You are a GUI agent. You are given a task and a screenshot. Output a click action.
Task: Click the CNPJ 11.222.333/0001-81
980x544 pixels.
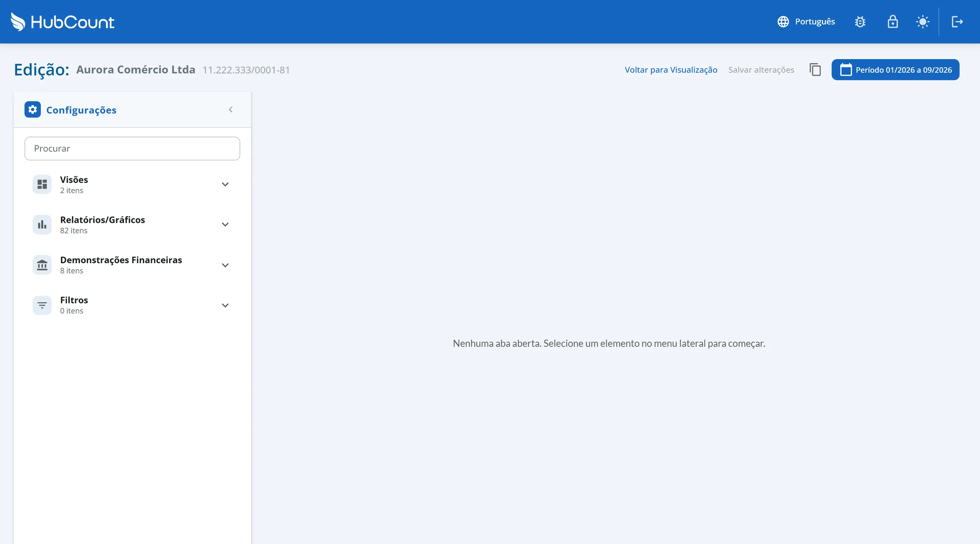pyautogui.click(x=246, y=70)
